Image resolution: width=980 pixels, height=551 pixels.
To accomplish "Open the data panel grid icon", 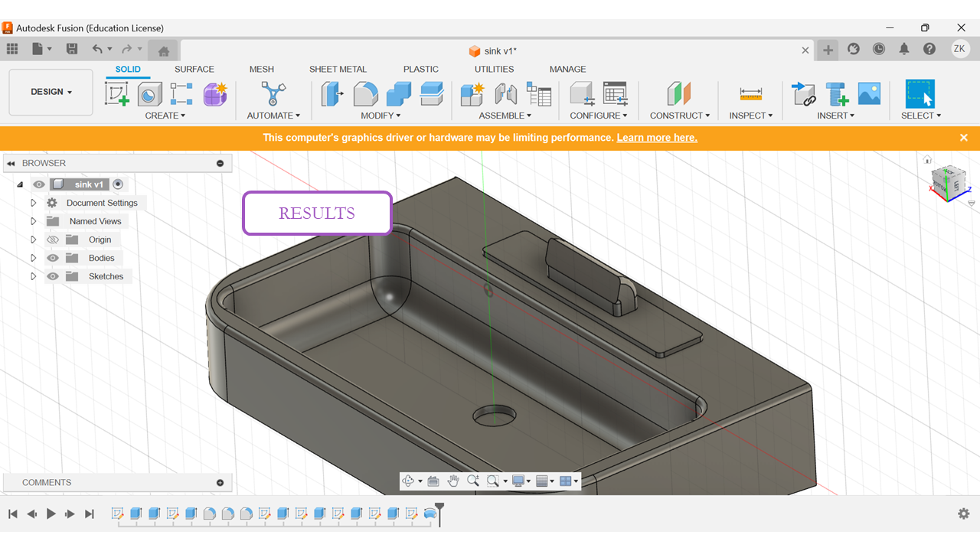I will [12, 49].
